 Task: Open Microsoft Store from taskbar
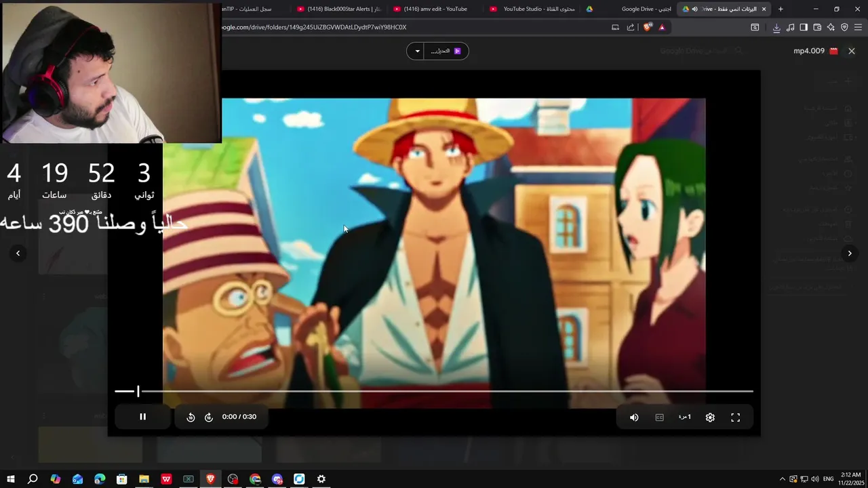(x=121, y=479)
